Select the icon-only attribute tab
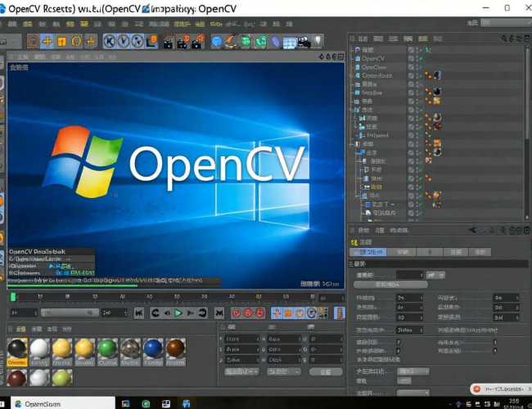Image resolution: width=532 pixels, height=409 pixels. click(430, 252)
